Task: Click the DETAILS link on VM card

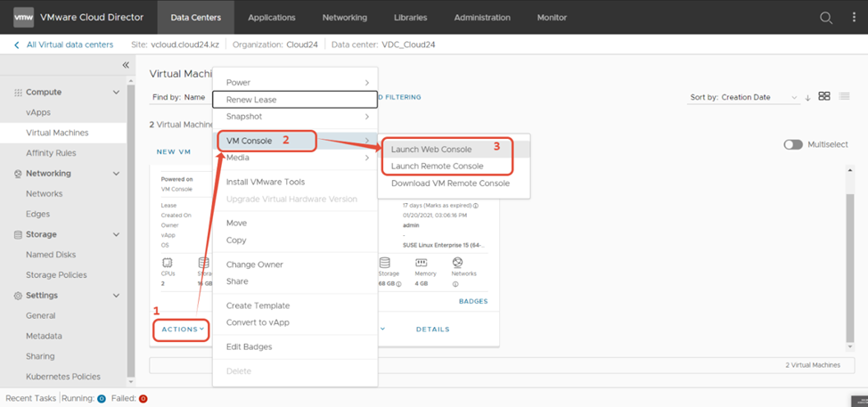Action: pos(432,330)
